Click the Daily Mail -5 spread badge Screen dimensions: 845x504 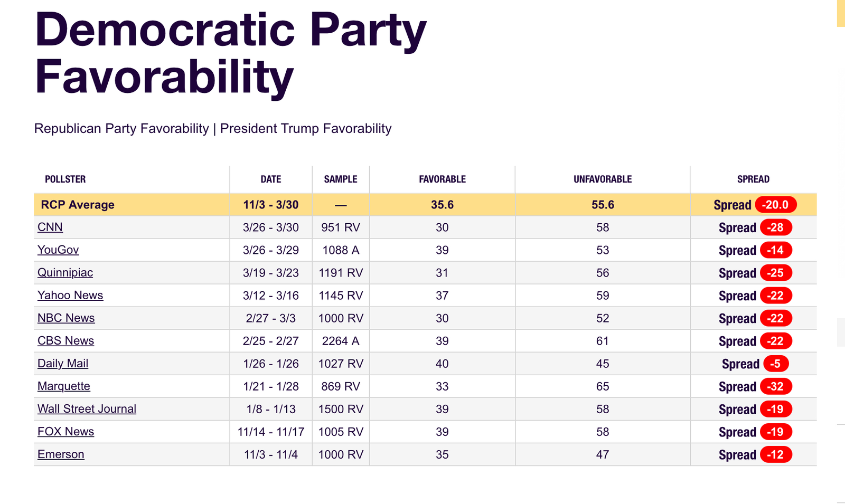[775, 364]
